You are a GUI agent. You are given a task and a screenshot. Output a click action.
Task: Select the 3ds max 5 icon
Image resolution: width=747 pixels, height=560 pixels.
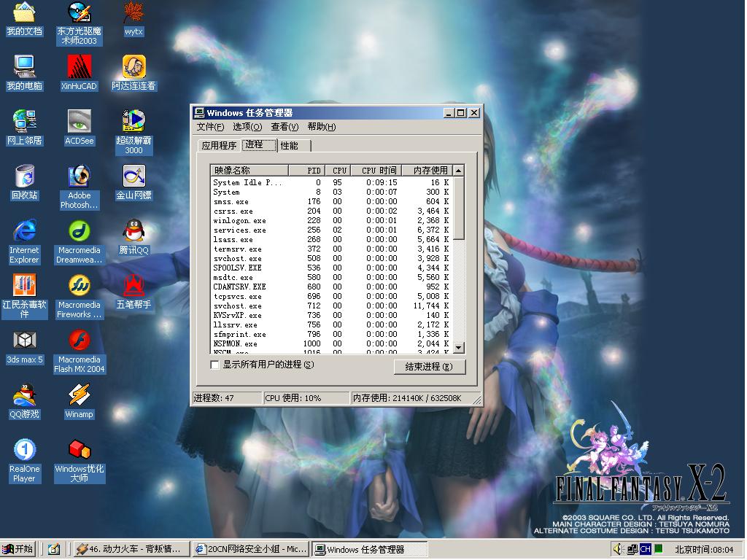(x=24, y=347)
